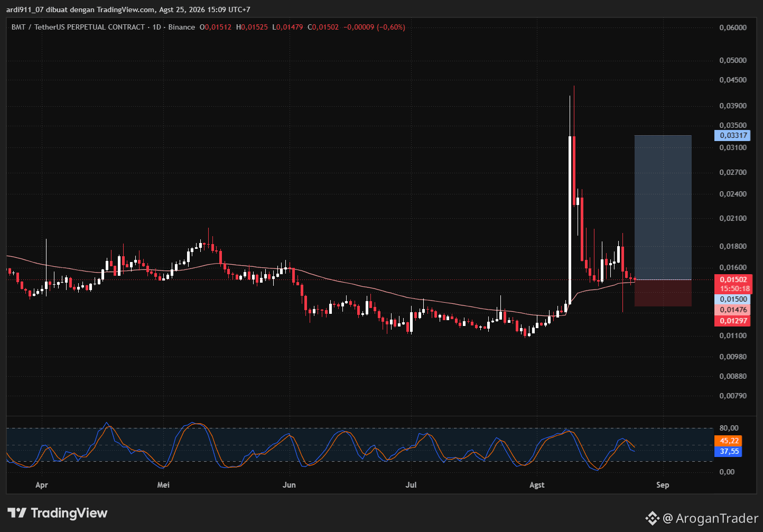Click the Agst label on the time axis
Viewport: 763px width, 532px height.
537,485
